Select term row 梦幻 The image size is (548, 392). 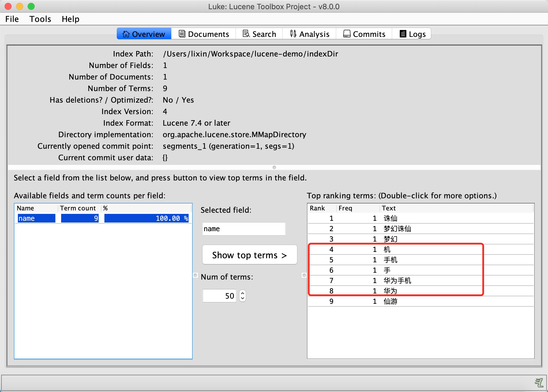421,239
